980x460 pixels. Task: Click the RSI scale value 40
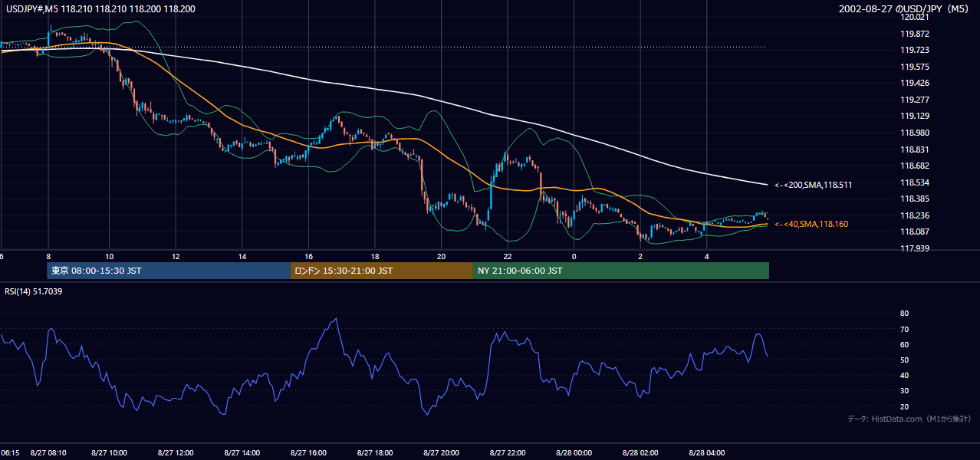[904, 375]
